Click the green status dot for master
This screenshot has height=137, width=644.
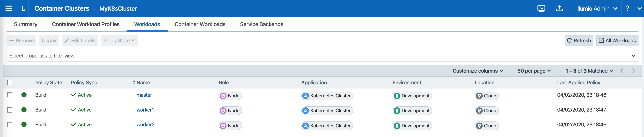[x=24, y=95]
